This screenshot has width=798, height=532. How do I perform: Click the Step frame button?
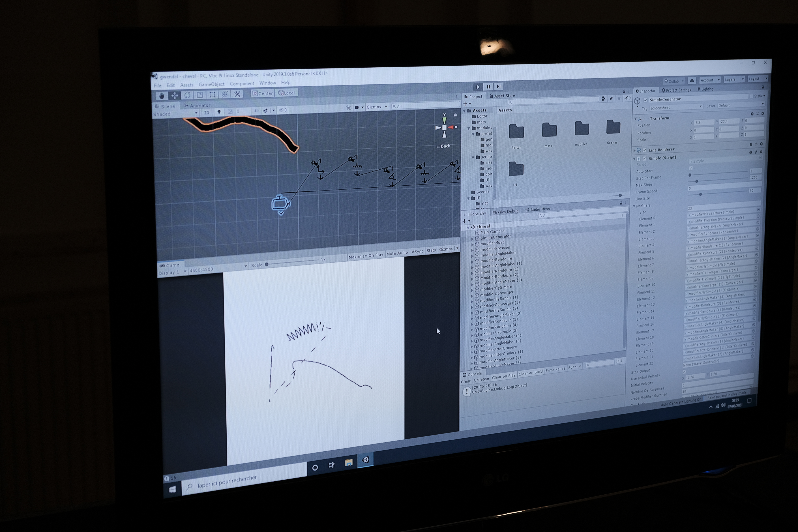tap(498, 87)
